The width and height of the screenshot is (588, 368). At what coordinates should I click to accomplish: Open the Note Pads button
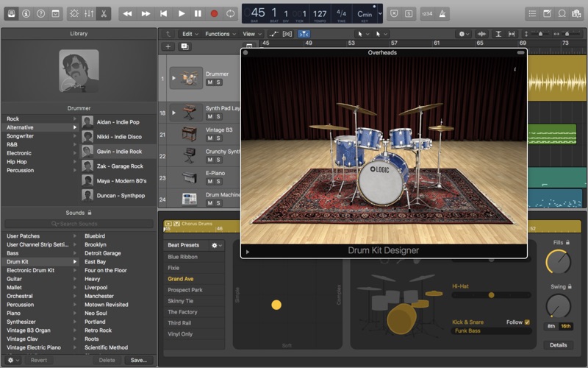[547, 14]
